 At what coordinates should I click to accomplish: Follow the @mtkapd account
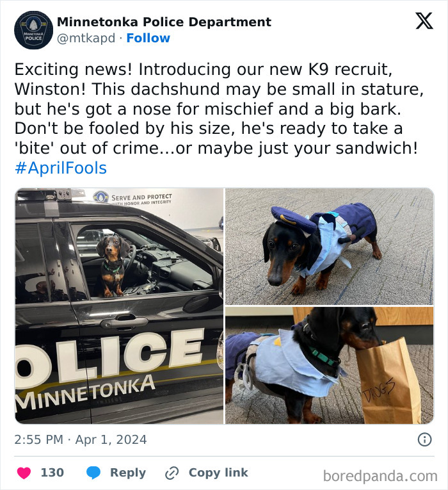[x=148, y=38]
